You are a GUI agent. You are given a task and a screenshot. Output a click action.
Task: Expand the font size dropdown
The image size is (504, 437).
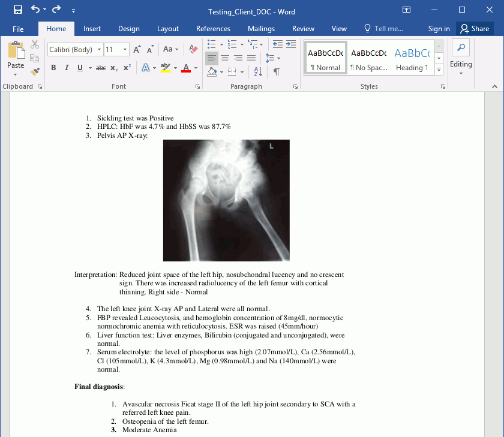(x=125, y=49)
